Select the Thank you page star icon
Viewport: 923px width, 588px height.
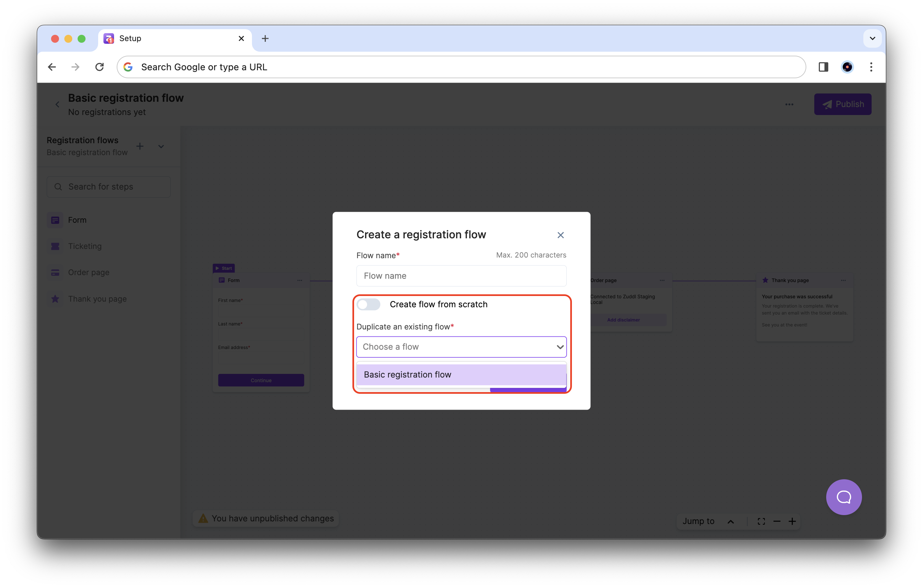pos(55,299)
